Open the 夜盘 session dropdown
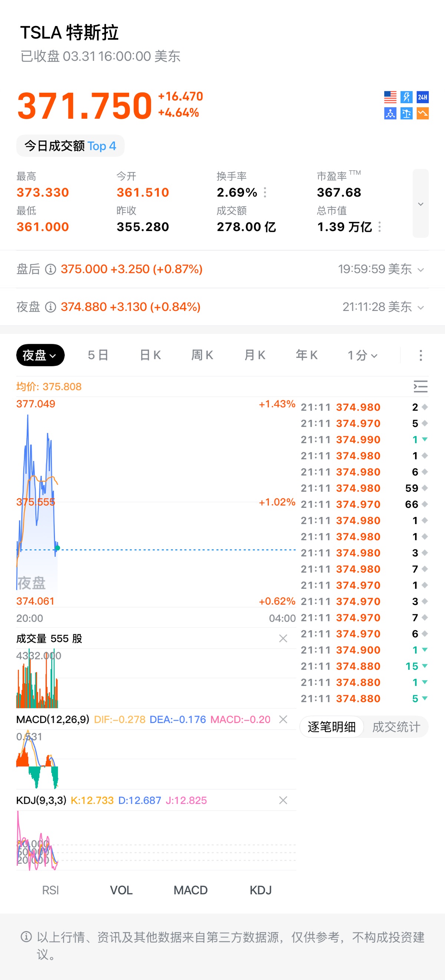 (40, 355)
